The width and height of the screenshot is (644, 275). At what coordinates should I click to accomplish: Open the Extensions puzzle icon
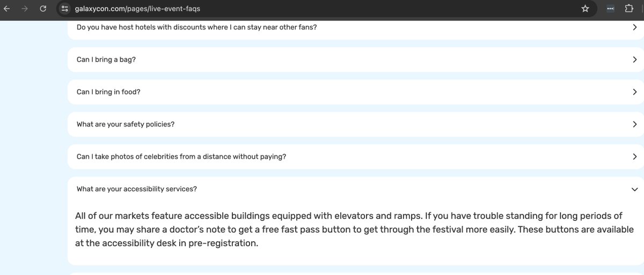click(629, 9)
